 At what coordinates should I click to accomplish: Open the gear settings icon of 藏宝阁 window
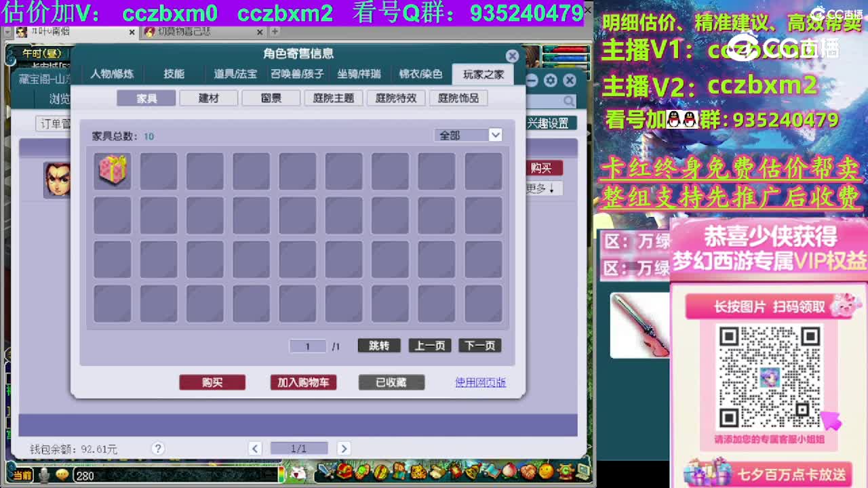(550, 81)
